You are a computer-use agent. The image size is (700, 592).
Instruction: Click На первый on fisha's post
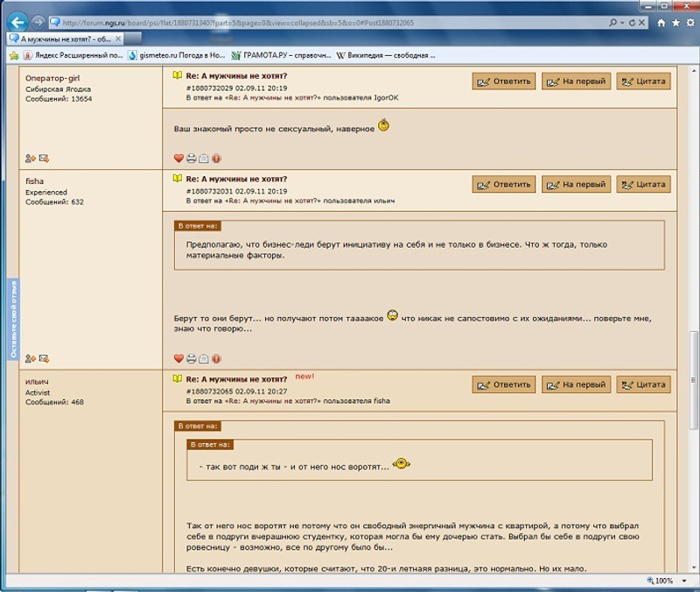pos(576,184)
